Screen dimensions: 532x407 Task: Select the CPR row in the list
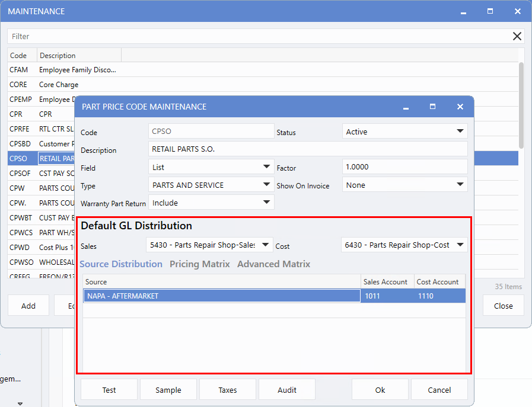coord(41,114)
